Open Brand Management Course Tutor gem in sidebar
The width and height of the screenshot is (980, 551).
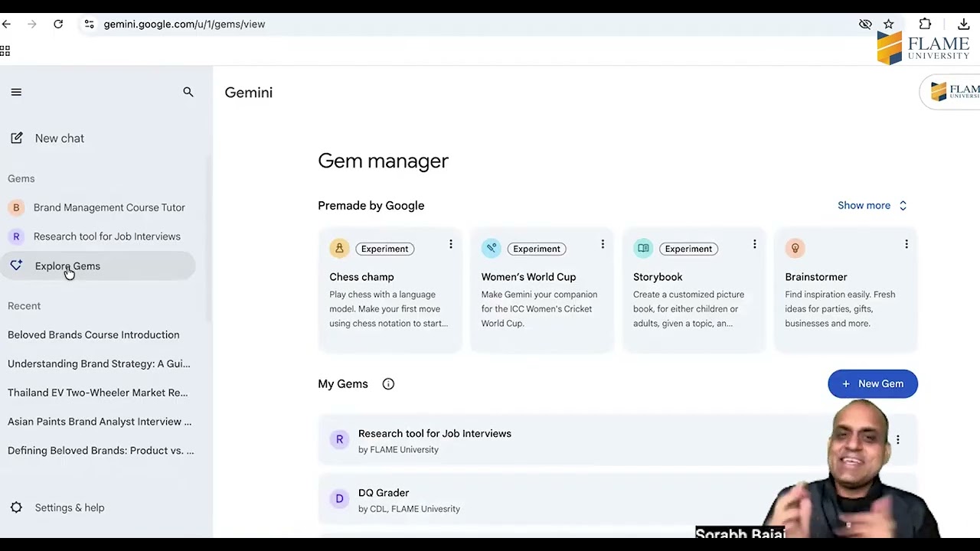pos(98,207)
